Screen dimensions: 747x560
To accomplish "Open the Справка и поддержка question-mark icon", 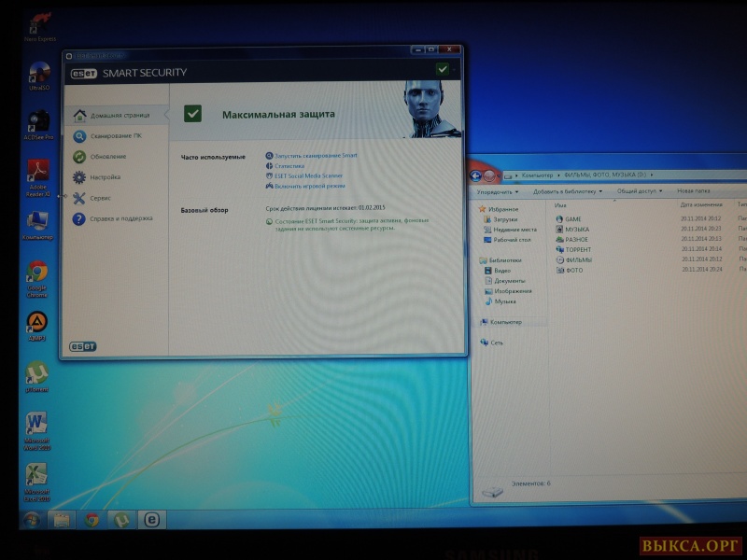I will [x=80, y=218].
